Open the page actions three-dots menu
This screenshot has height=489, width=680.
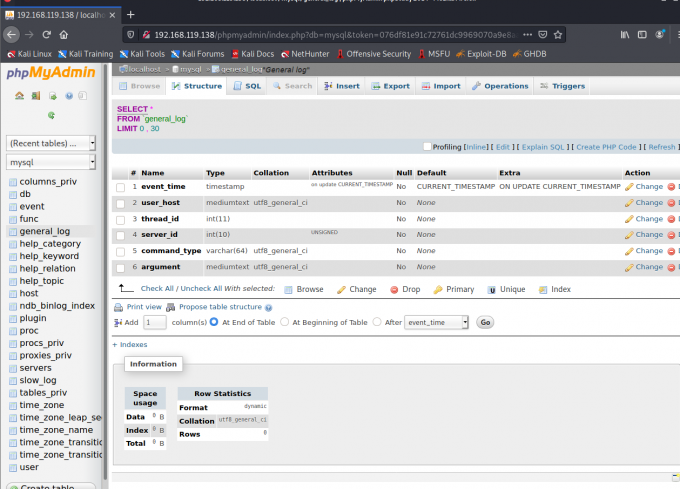(x=527, y=35)
